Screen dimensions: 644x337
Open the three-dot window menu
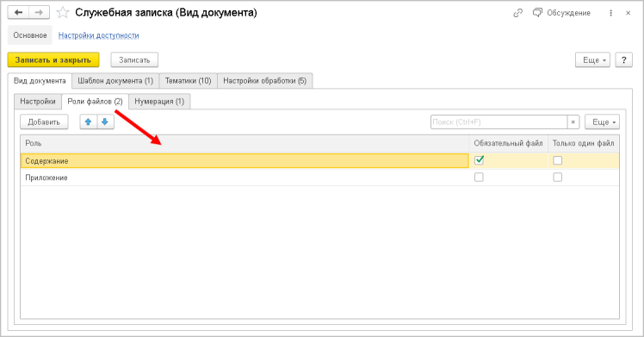610,13
